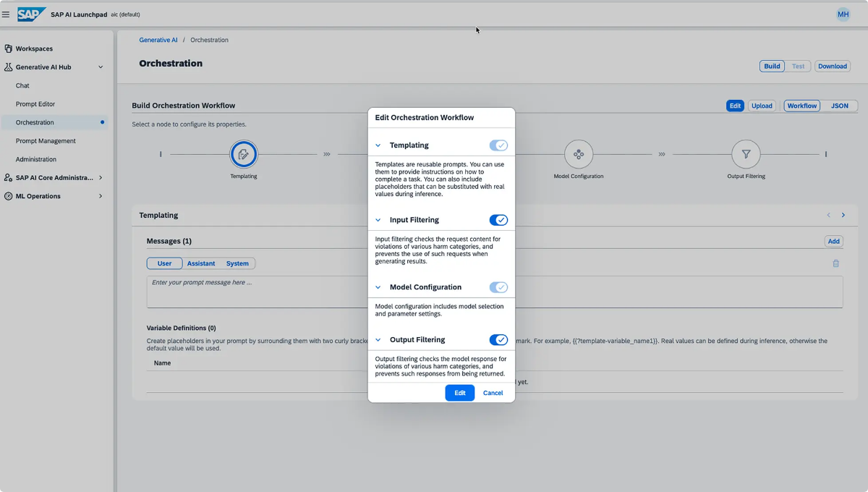Click the hamburger navigation menu icon
The image size is (868, 492).
(6, 14)
